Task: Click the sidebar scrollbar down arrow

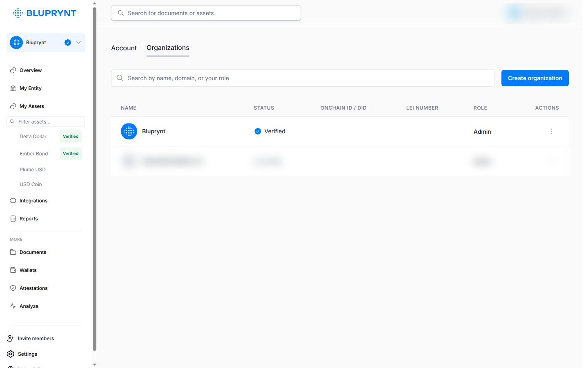Action: click(95, 364)
